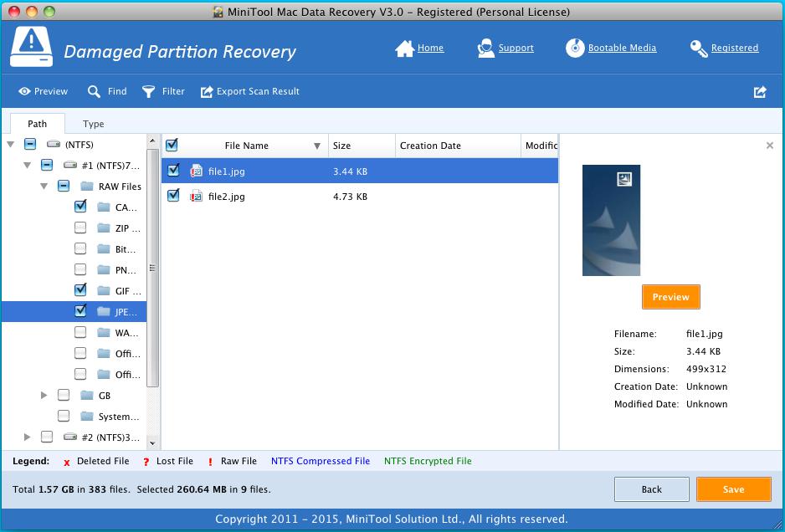Expand the #2 (NTFS) partition node
Screen dimensions: 785x532
coord(27,437)
